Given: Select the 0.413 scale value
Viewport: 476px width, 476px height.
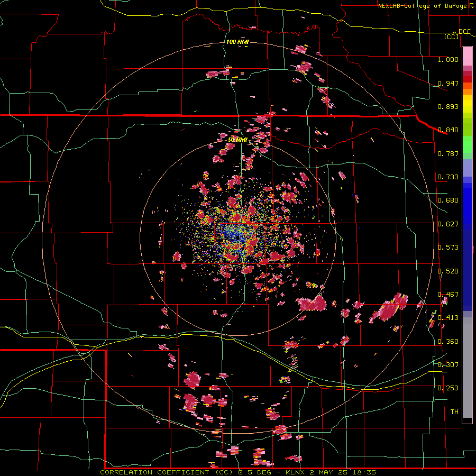Looking at the screenshot, I should [x=448, y=318].
